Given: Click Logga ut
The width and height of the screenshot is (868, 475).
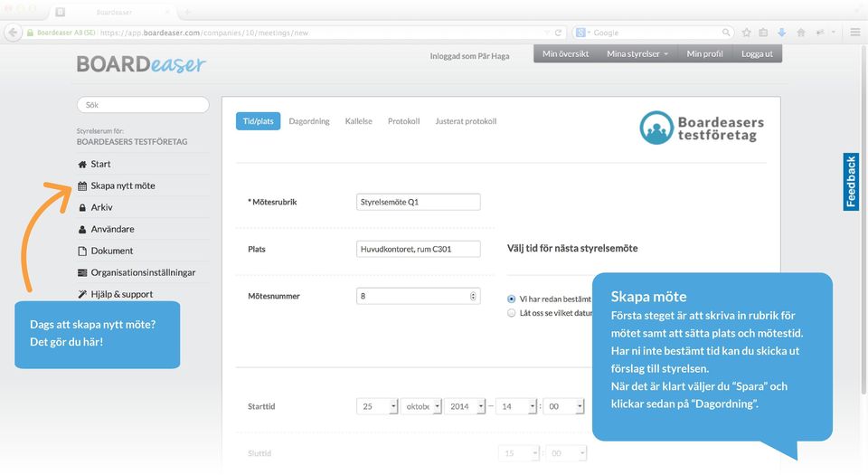Looking at the screenshot, I should [758, 53].
